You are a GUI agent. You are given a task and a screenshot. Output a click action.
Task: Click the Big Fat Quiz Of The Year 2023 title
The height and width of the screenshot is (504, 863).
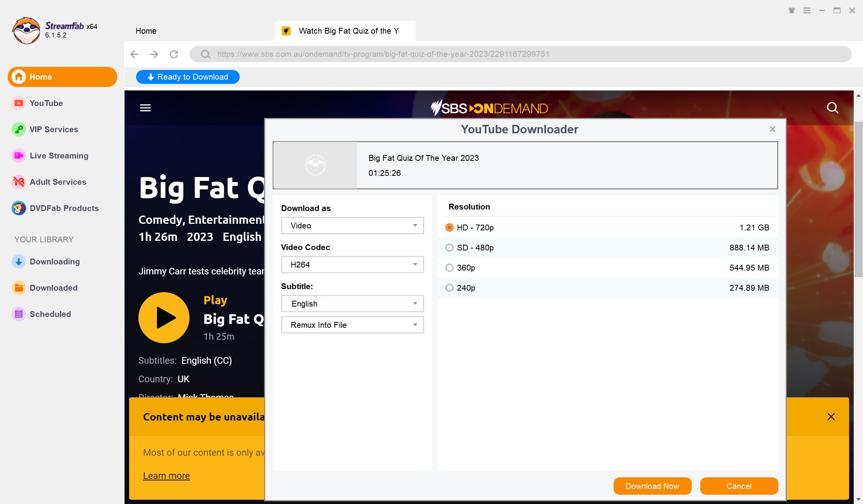pos(423,158)
